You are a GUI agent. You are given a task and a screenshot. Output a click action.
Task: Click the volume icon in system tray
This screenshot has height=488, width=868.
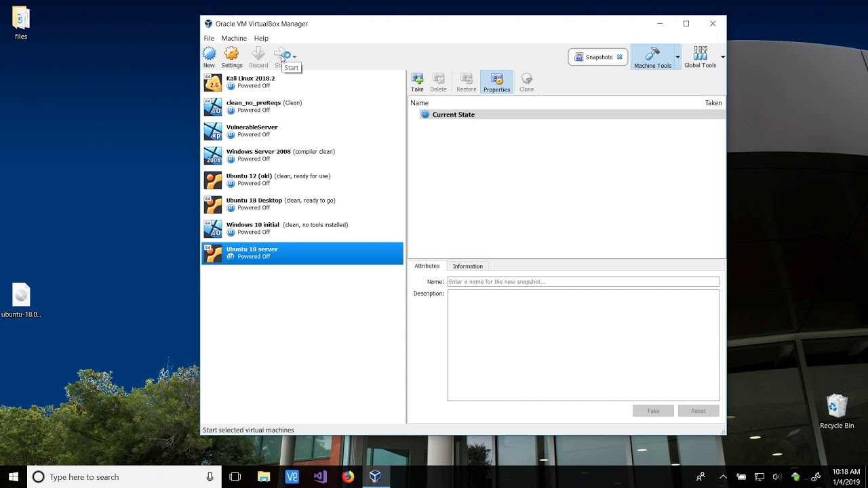coord(777,476)
